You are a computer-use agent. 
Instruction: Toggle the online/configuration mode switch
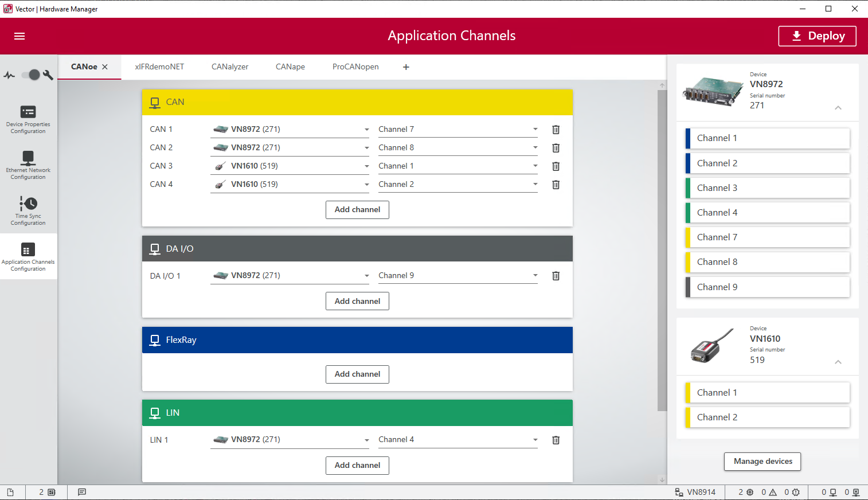[31, 75]
